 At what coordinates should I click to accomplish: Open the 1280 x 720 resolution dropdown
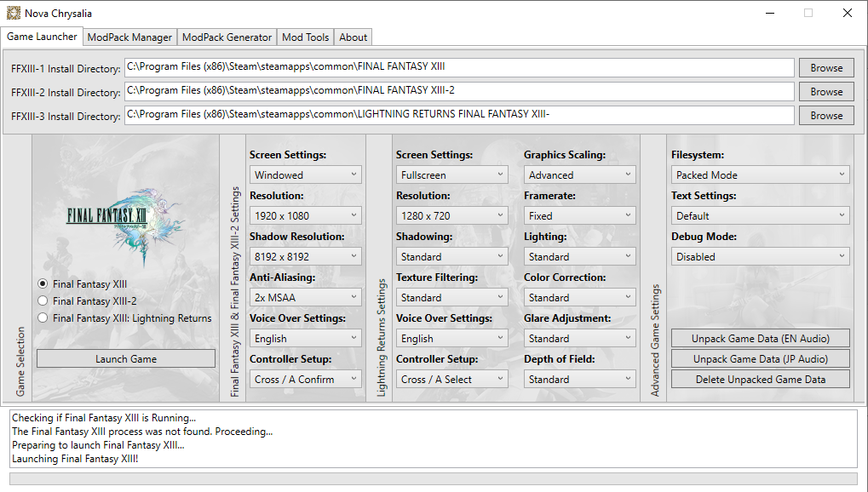coord(451,216)
